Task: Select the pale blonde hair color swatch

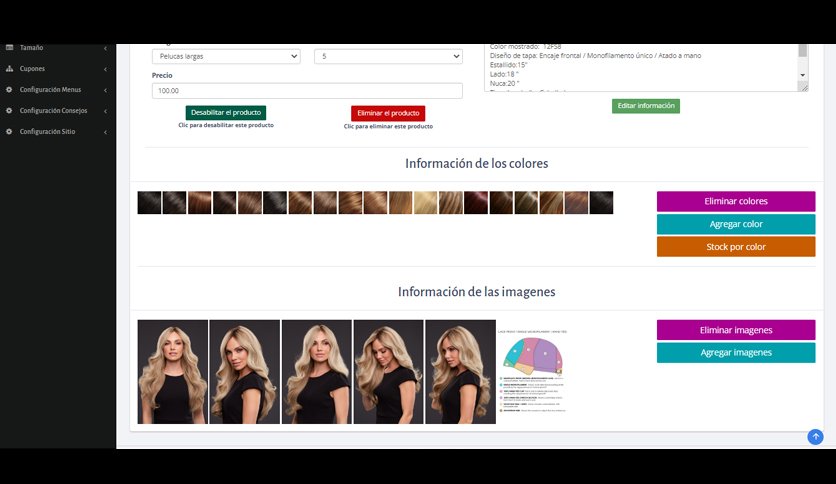Action: pyautogui.click(x=425, y=203)
